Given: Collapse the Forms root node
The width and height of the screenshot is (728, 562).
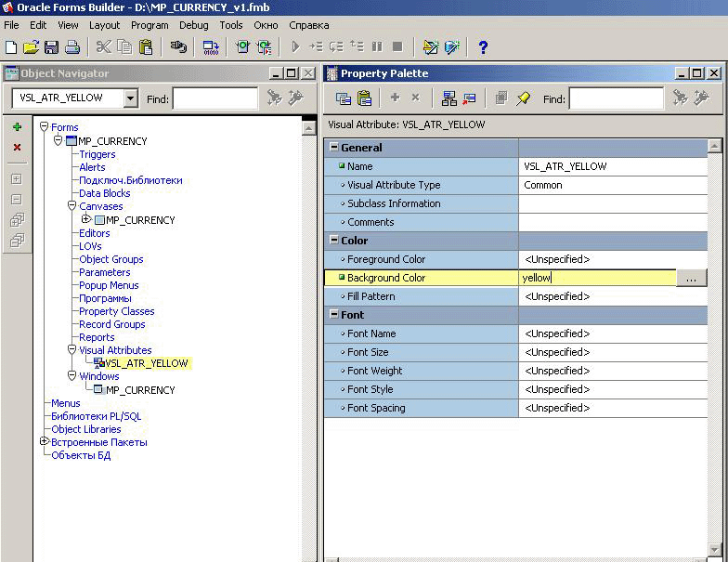Looking at the screenshot, I should [45, 126].
